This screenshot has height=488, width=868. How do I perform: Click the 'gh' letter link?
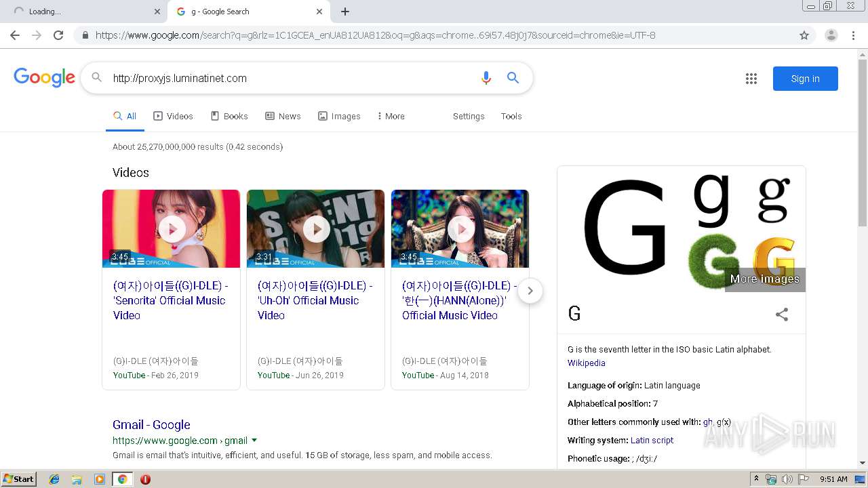pyautogui.click(x=708, y=422)
